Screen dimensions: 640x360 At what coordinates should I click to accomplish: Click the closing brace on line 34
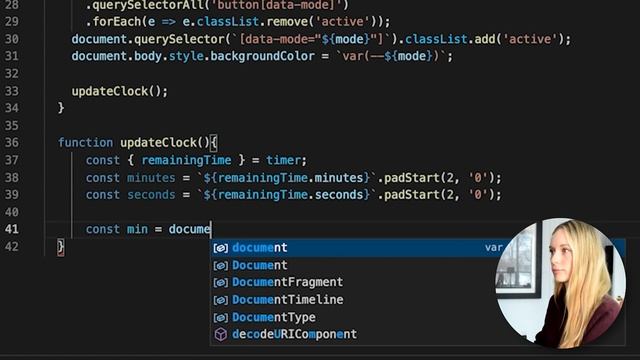tap(61, 108)
